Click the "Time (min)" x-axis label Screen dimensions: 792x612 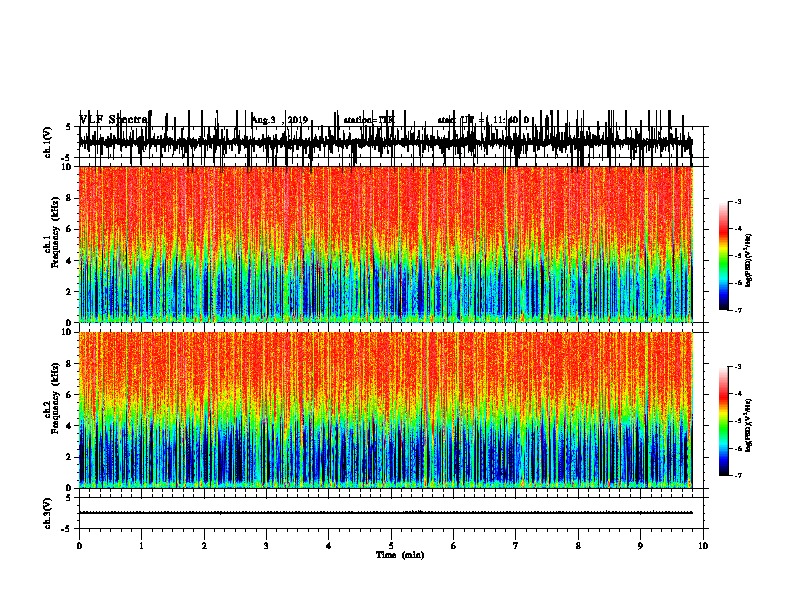[x=400, y=555]
